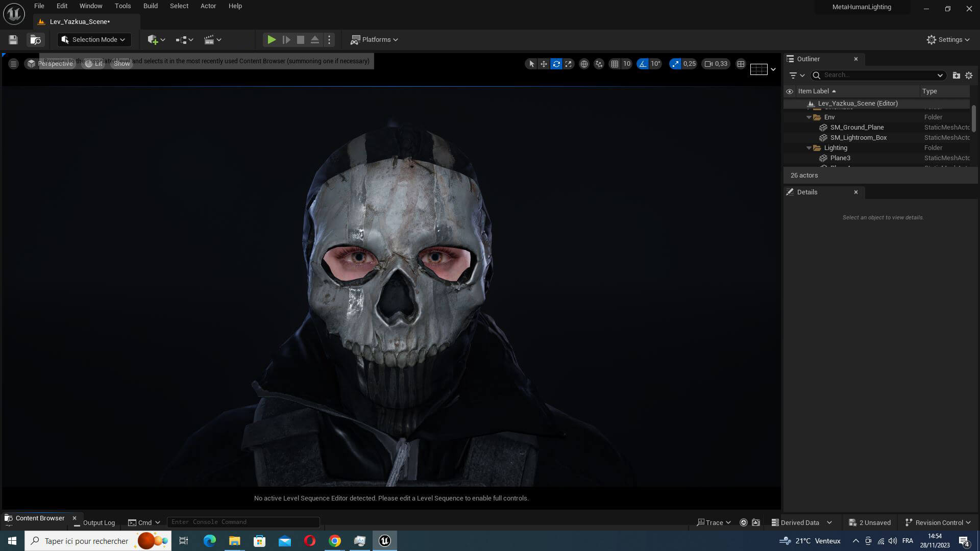Open the Blueprints toolbar icon
Image resolution: width=980 pixels, height=551 pixels.
click(x=184, y=40)
